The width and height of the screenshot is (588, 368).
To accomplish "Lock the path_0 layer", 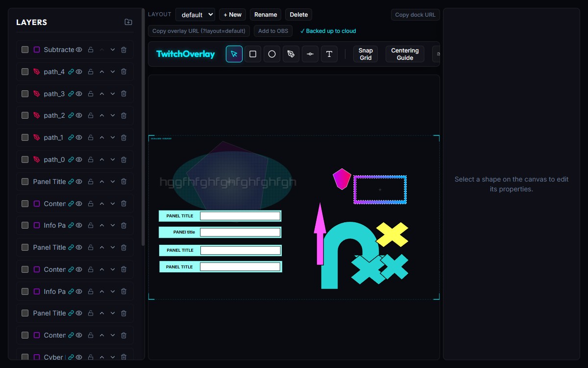I will [x=91, y=159].
